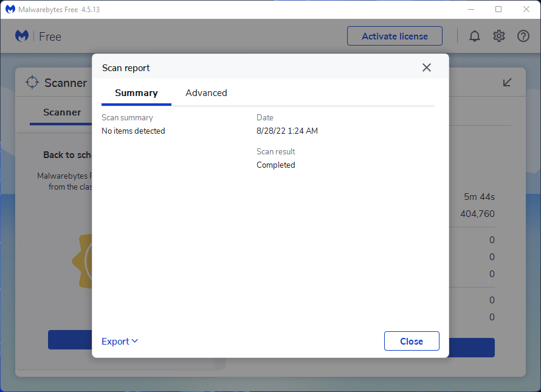Click the 'Scan result' label
This screenshot has height=392, width=541.
(x=276, y=151)
